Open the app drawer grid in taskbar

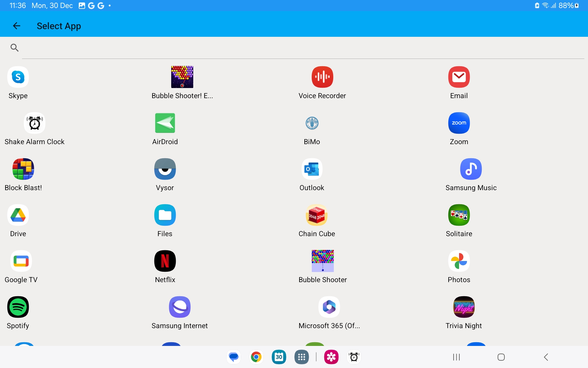302,357
